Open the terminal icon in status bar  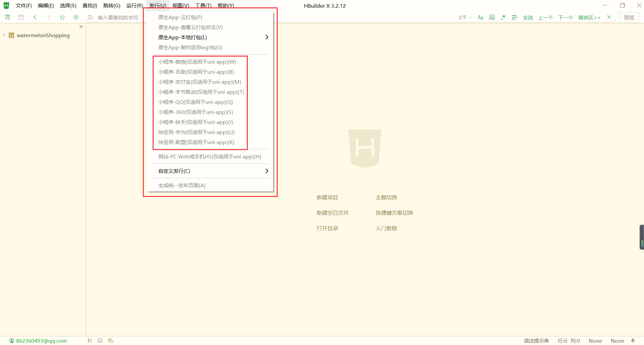[100, 341]
